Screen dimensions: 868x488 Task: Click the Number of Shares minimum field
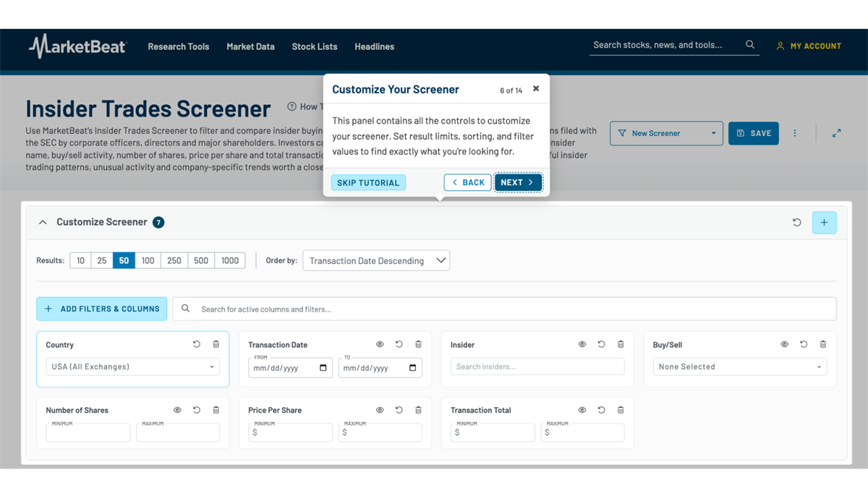(88, 432)
